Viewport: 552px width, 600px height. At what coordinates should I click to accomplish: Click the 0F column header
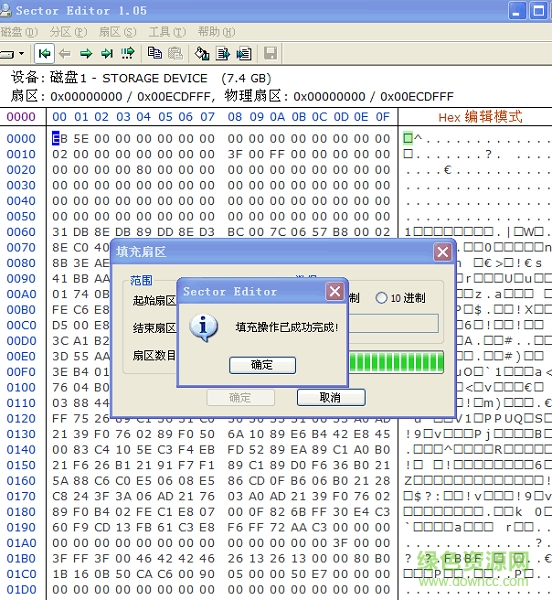(383, 116)
